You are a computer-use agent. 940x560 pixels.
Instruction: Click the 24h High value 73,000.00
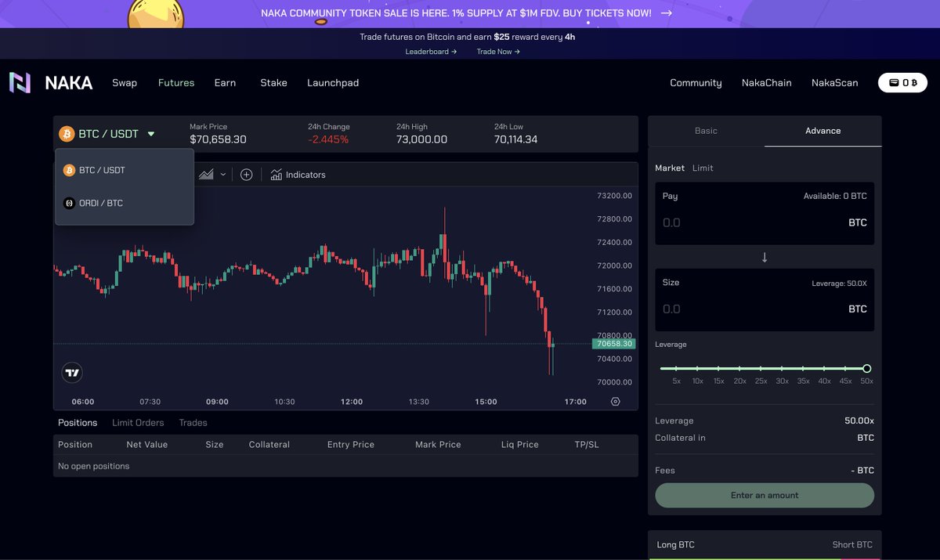(421, 139)
